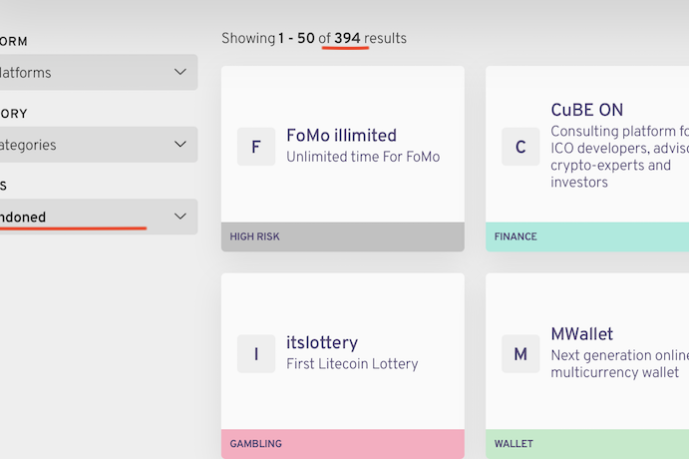Click the MWallet "M" letter icon

coord(520,354)
